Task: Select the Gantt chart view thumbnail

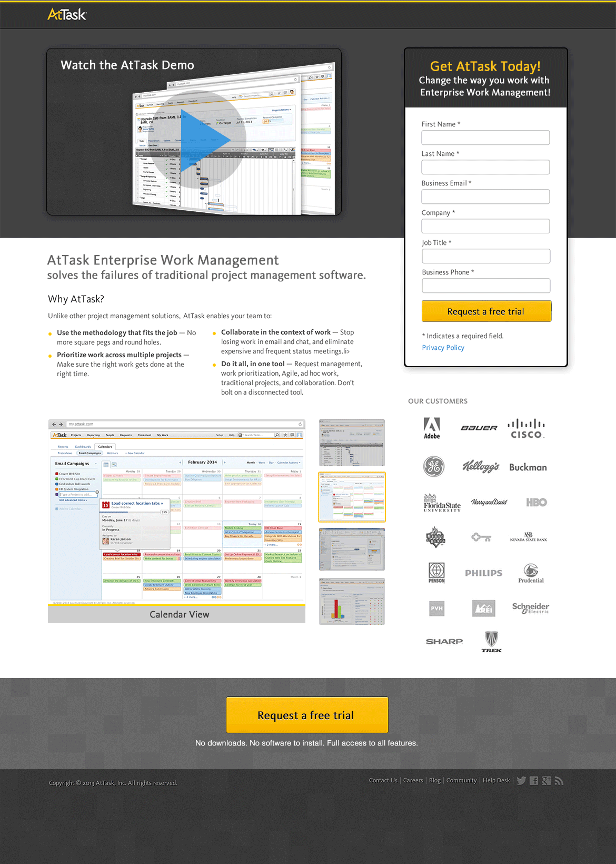Action: click(x=352, y=443)
